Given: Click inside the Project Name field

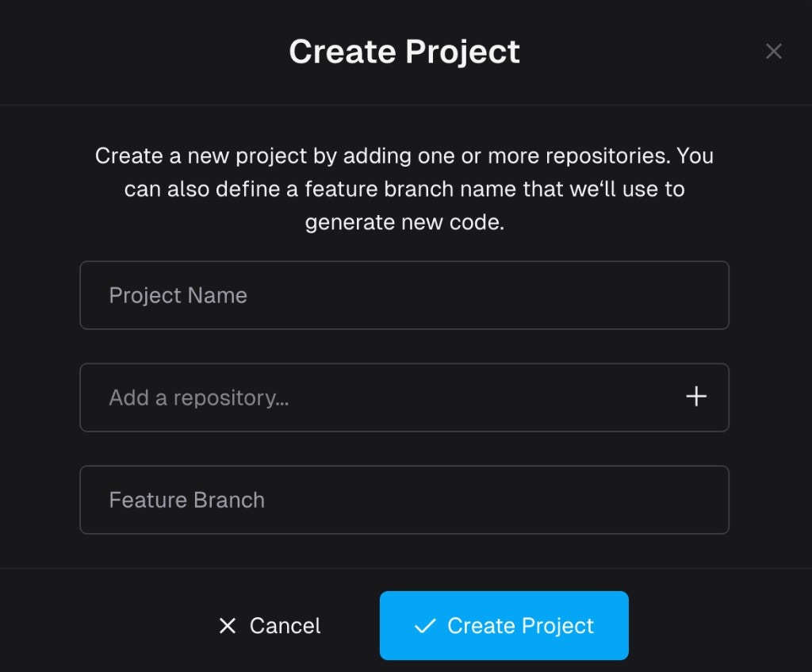Looking at the screenshot, I should [404, 295].
